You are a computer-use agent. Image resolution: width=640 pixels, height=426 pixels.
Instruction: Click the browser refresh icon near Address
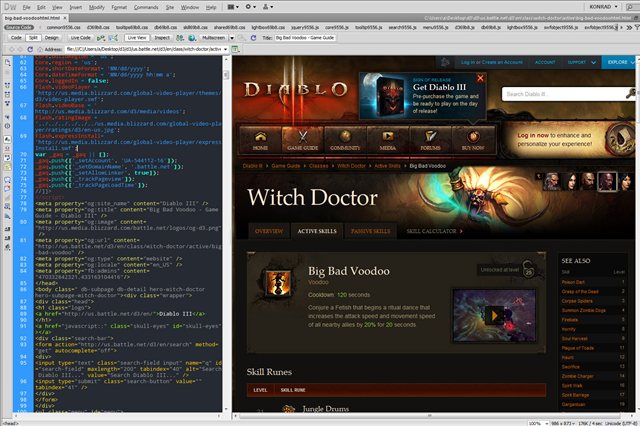pyautogui.click(x=30, y=49)
